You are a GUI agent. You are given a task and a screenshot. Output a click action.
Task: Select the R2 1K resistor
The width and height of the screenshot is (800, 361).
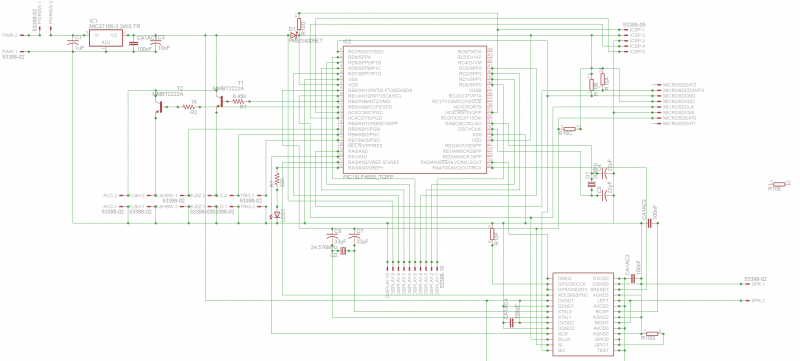pos(189,107)
